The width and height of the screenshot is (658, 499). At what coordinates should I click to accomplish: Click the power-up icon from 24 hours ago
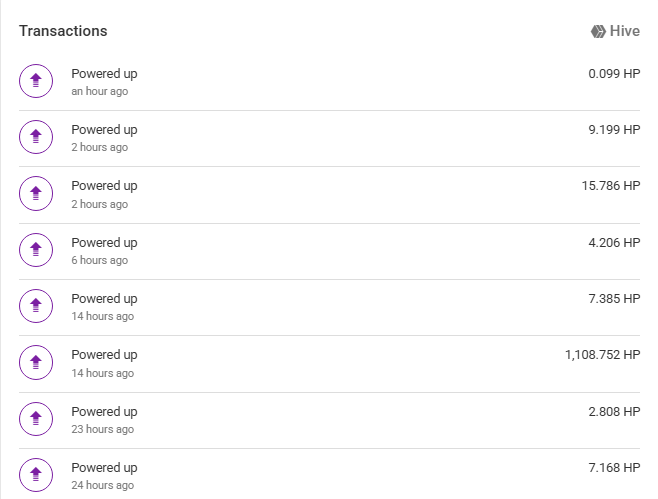[36, 475]
